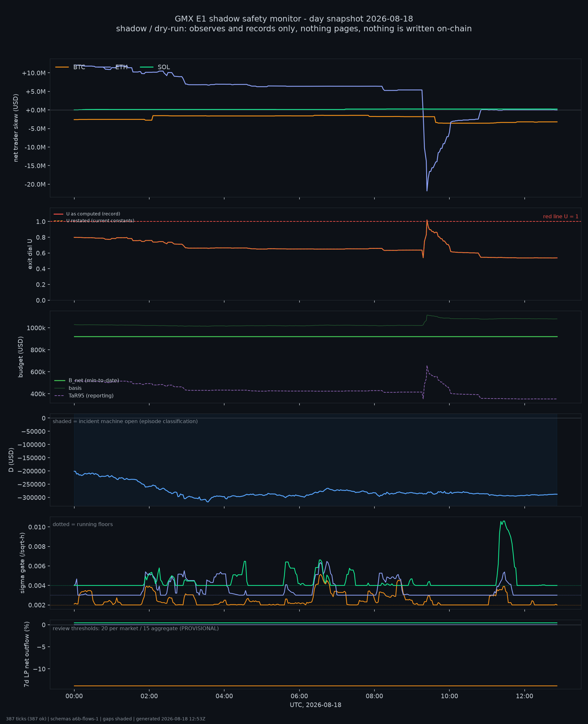
Task: Click the '800k' budget tick label
Action: pyautogui.click(x=38, y=350)
